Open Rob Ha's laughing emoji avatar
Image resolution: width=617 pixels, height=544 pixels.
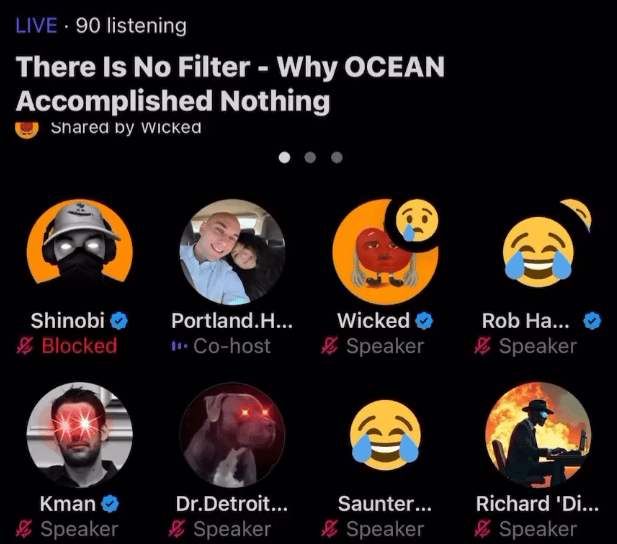(538, 252)
